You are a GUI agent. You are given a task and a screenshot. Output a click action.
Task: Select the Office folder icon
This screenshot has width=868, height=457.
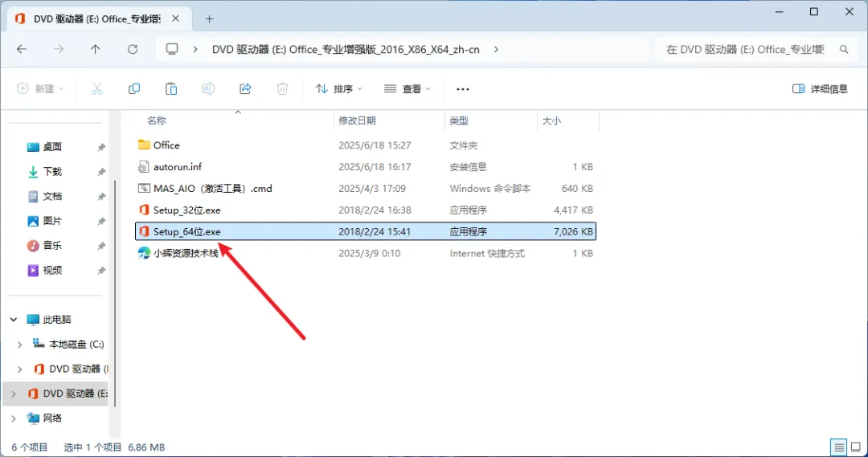tap(144, 145)
